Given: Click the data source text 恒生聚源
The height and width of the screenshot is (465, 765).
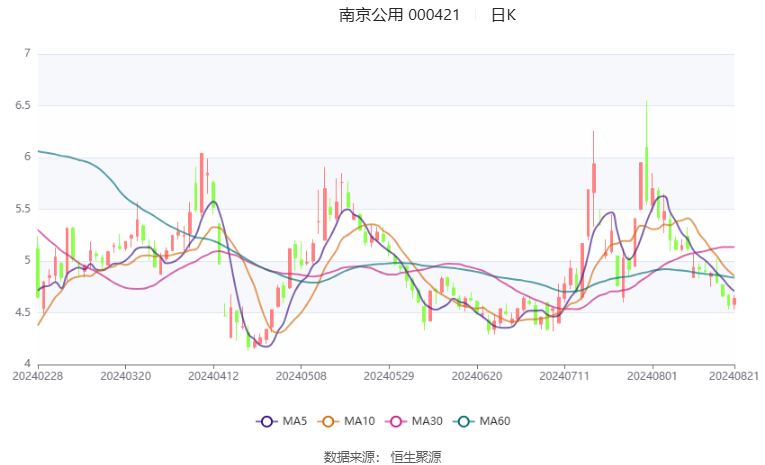Looking at the screenshot, I should tap(416, 457).
